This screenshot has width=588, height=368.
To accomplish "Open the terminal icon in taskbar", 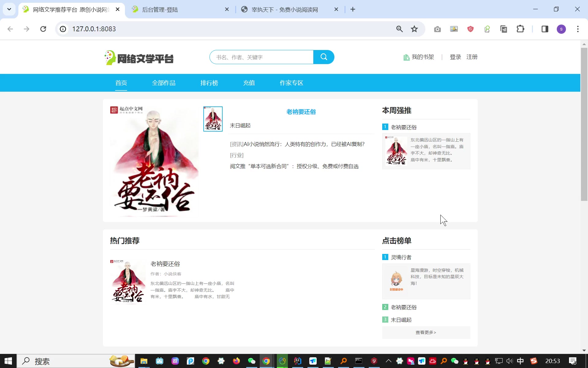I will click(359, 361).
